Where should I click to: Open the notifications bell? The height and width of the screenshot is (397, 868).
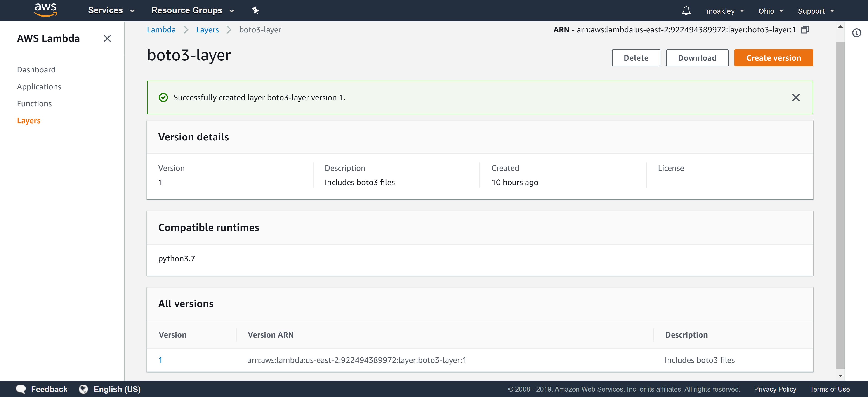[686, 11]
